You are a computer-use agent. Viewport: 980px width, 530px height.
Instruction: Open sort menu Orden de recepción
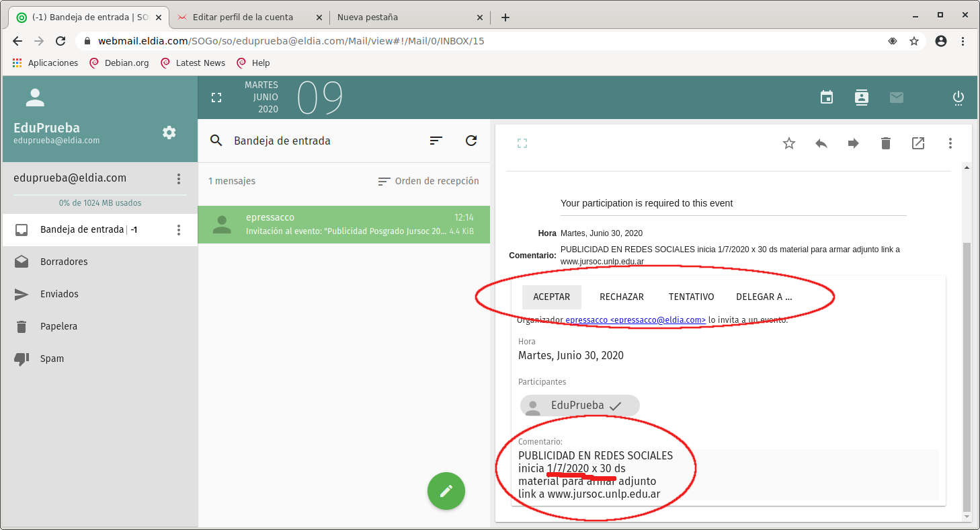[x=429, y=181]
